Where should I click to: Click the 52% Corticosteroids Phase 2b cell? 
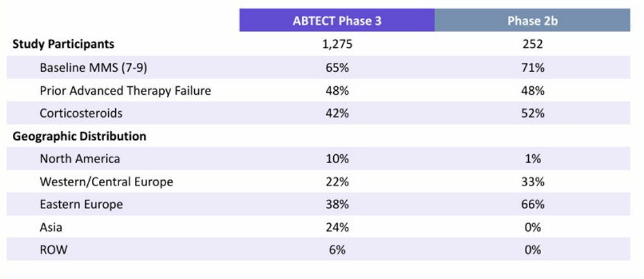pos(532,113)
